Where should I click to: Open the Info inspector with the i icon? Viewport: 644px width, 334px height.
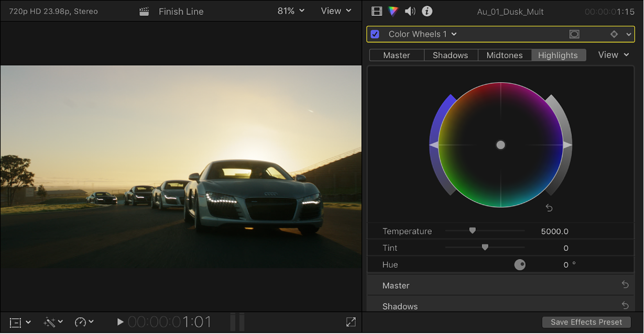427,11
